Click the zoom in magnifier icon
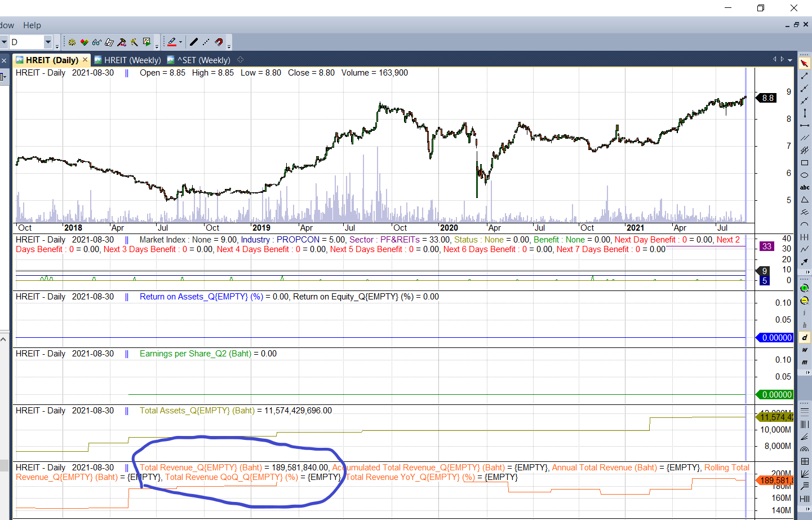The width and height of the screenshot is (812, 520). [805, 288]
